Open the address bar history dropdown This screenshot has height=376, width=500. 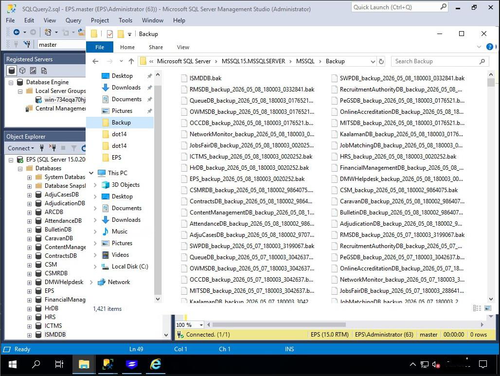pos(373,61)
